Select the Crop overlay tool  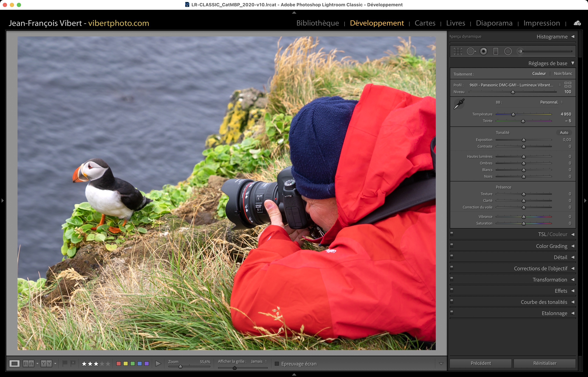point(458,51)
